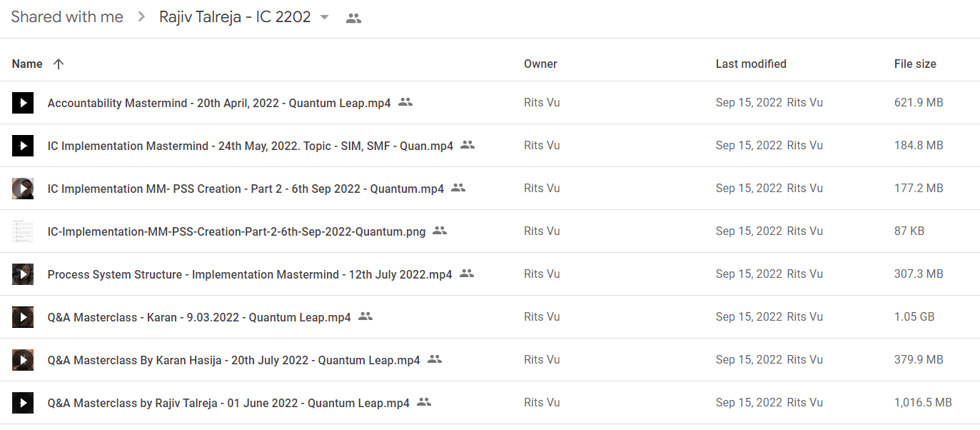Go back to Shared with me

[x=67, y=17]
